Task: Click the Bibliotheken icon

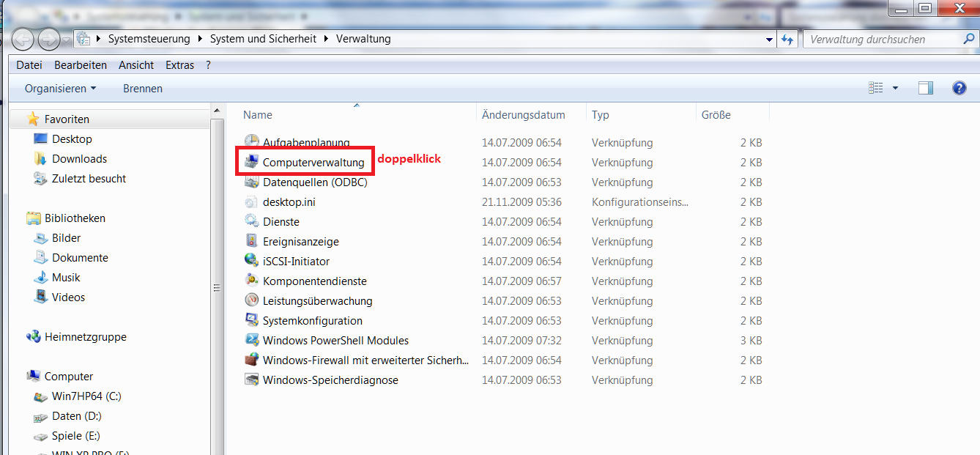Action: click(33, 218)
